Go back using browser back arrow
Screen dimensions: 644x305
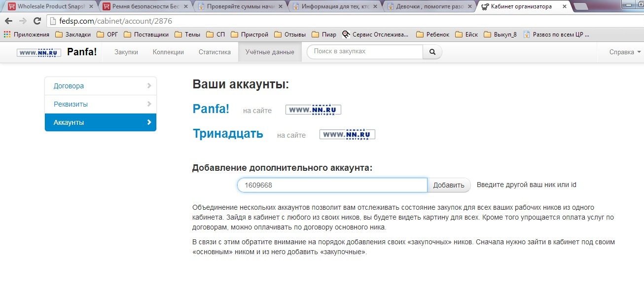[x=8, y=21]
